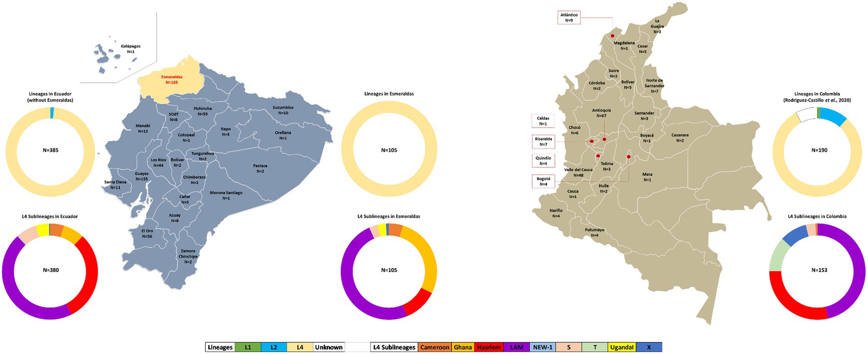Select the Norte de Santander N=7 label
Screen dimensions: 868x354
(654, 86)
